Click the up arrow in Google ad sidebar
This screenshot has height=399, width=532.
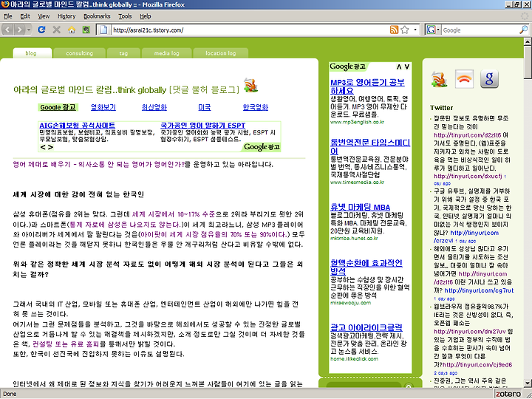tap(399, 66)
